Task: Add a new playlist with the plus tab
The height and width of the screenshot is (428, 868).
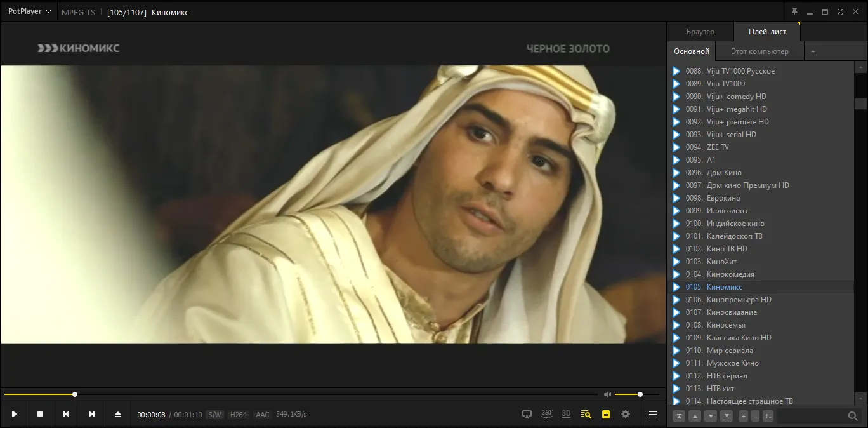Action: click(813, 51)
